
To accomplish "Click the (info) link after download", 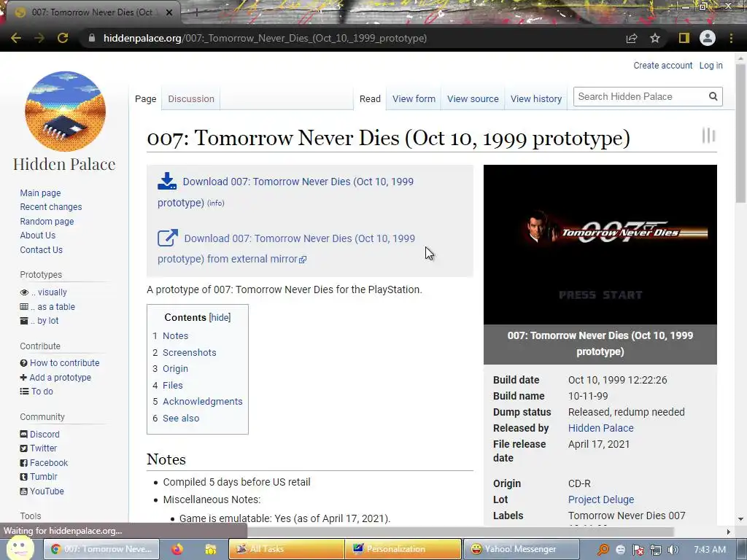I will pos(215,203).
